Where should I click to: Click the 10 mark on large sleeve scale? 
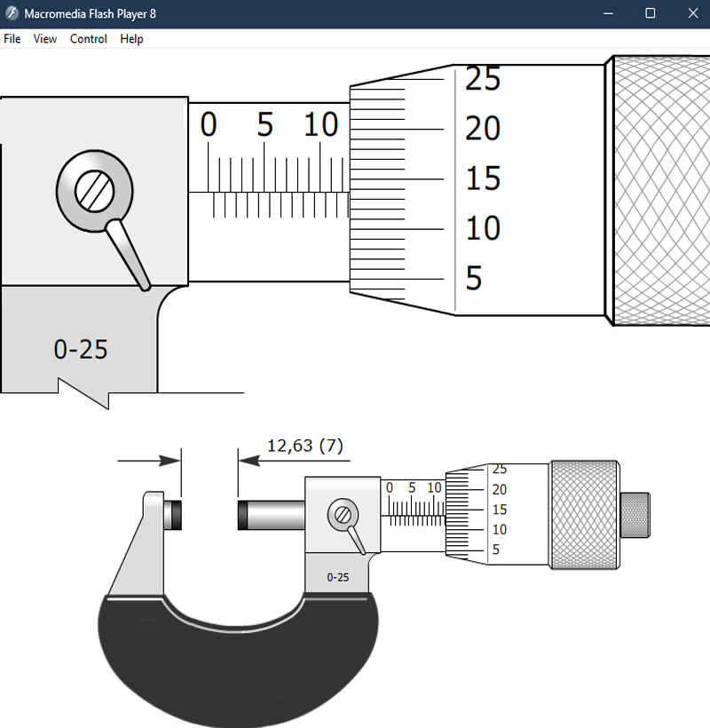pyautogui.click(x=320, y=125)
